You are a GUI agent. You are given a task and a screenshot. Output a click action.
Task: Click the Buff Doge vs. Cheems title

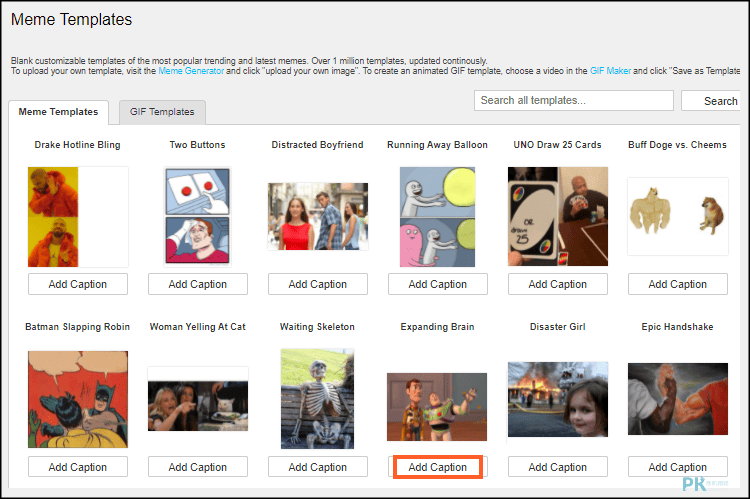(x=678, y=145)
